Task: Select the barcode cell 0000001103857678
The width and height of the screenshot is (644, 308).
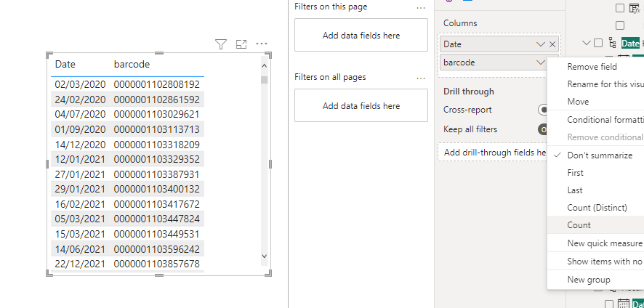Action: pyautogui.click(x=157, y=264)
